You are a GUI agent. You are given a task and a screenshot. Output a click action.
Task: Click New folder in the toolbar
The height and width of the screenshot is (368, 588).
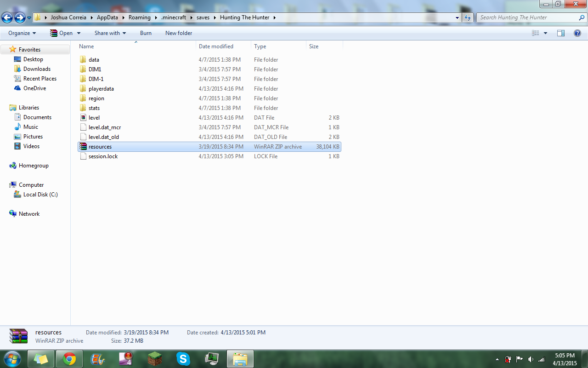[x=179, y=33]
